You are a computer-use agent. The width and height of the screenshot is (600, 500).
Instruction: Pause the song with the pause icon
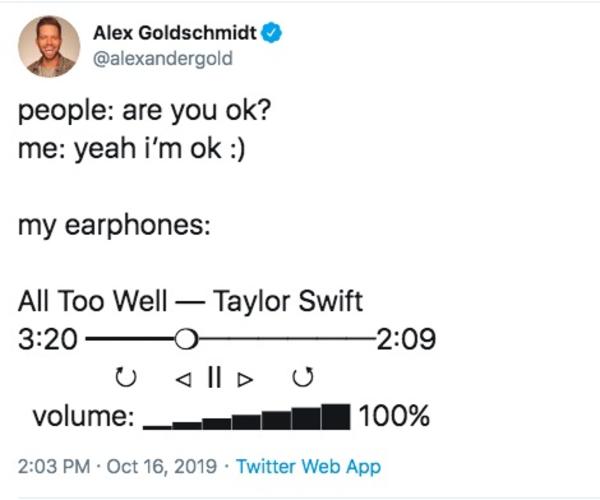[x=213, y=378]
